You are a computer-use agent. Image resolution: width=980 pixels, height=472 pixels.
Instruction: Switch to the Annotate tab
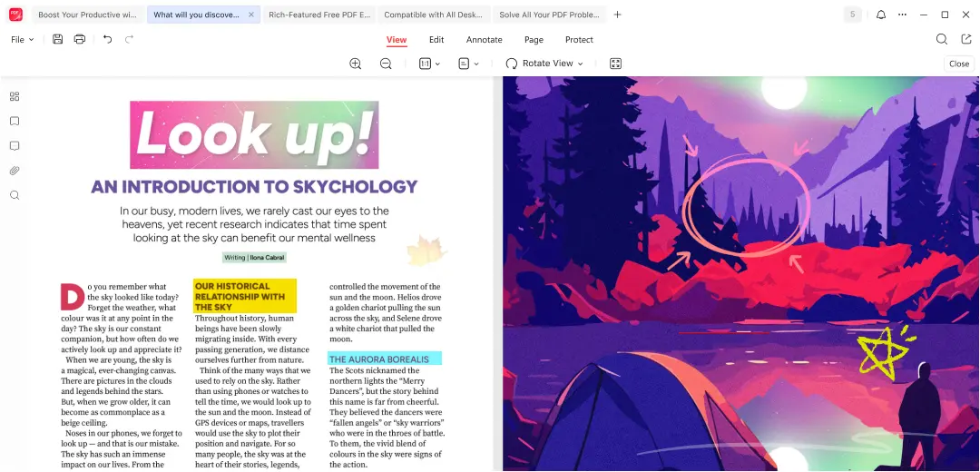tap(484, 40)
